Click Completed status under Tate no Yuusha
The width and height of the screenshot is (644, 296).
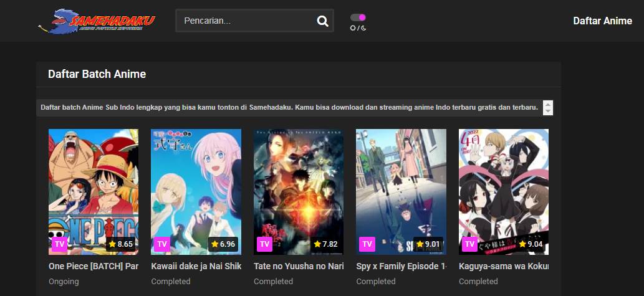coord(273,282)
